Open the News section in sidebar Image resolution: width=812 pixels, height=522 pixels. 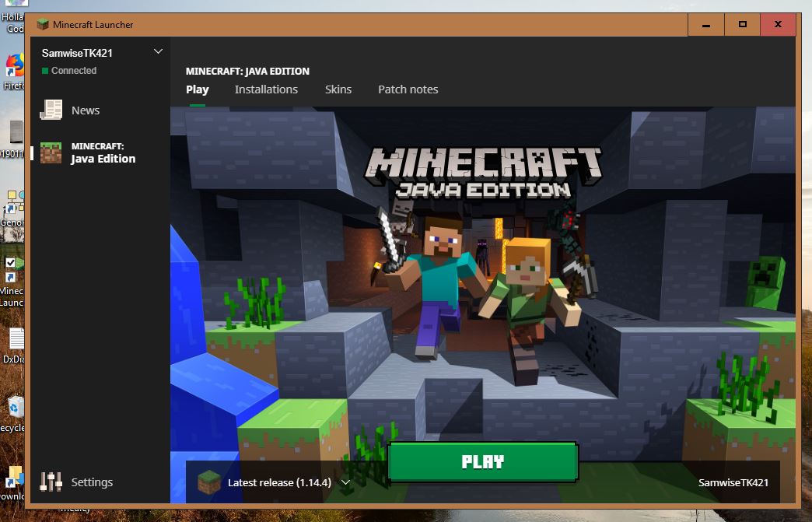[x=86, y=110]
